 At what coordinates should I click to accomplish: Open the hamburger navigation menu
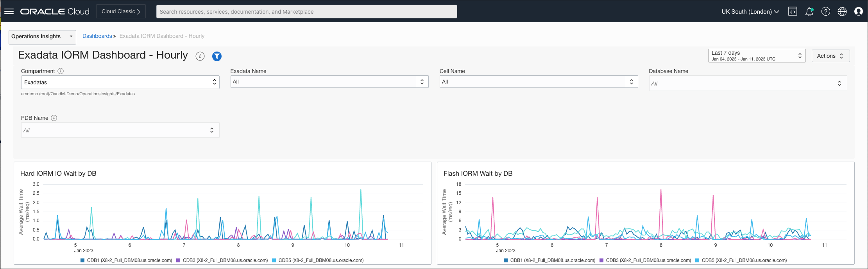coord(9,11)
